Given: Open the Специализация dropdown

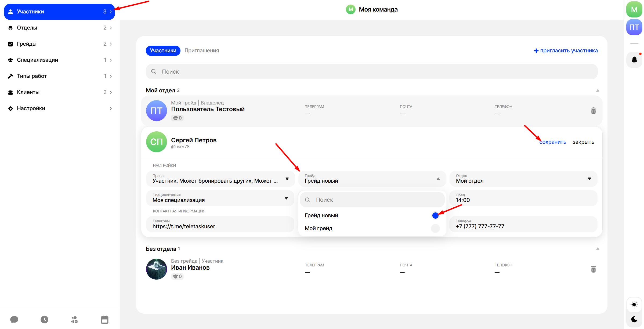Looking at the screenshot, I should click(x=220, y=198).
